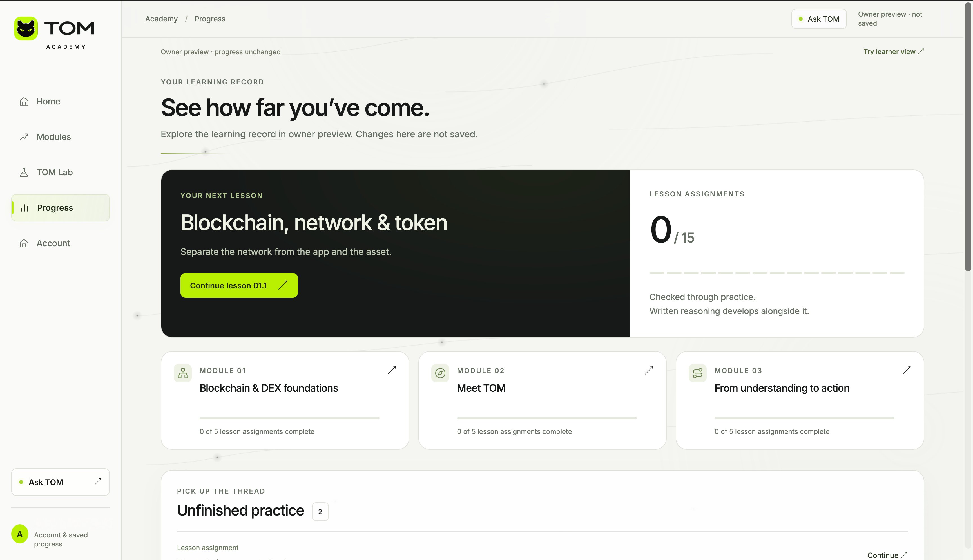Click the Continue lesson 01.1 button
The height and width of the screenshot is (560, 973).
[239, 285]
